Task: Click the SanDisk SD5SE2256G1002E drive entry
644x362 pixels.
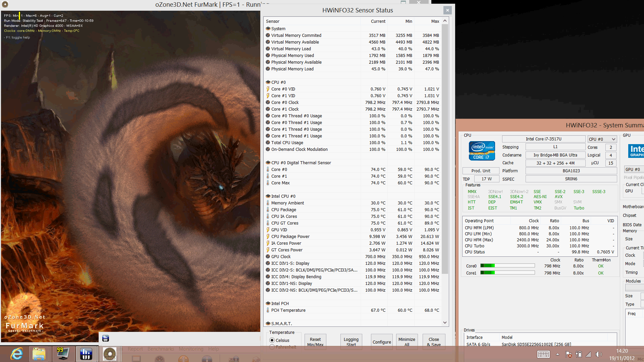Action: click(x=536, y=345)
